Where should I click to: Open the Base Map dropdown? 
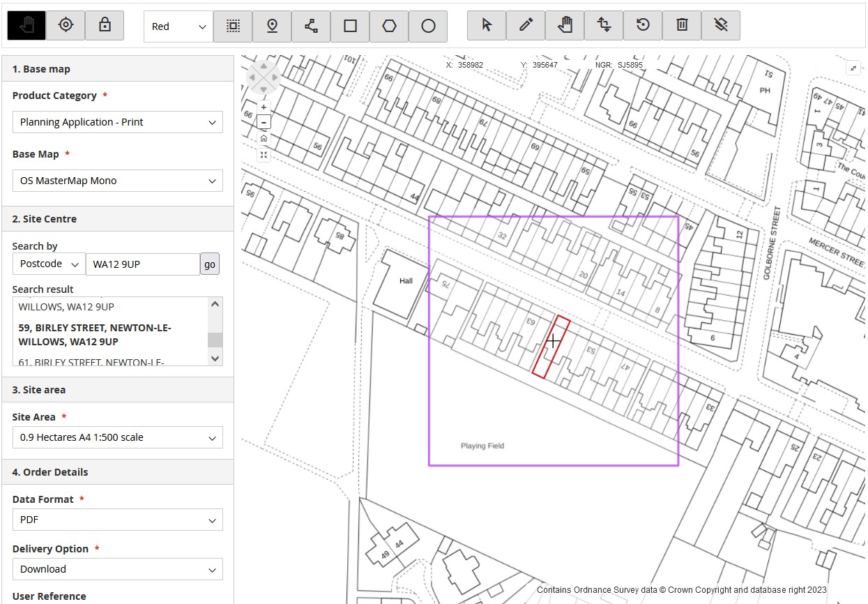pyautogui.click(x=118, y=181)
